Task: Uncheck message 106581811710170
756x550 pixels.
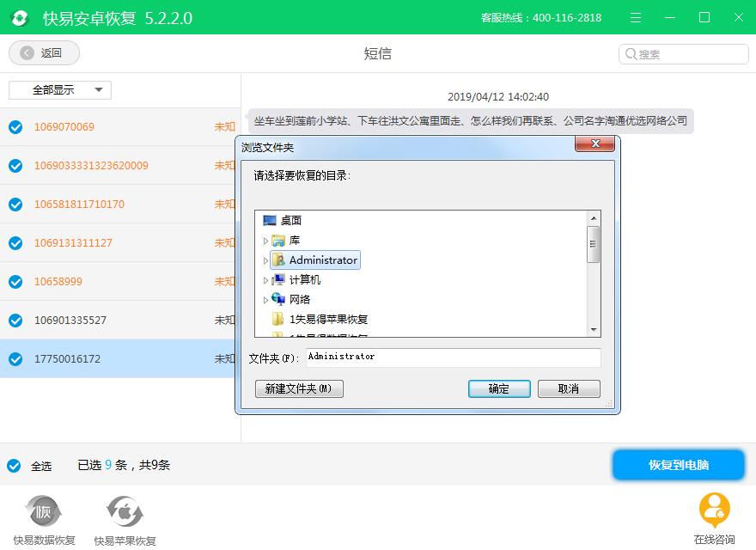Action: [x=15, y=204]
